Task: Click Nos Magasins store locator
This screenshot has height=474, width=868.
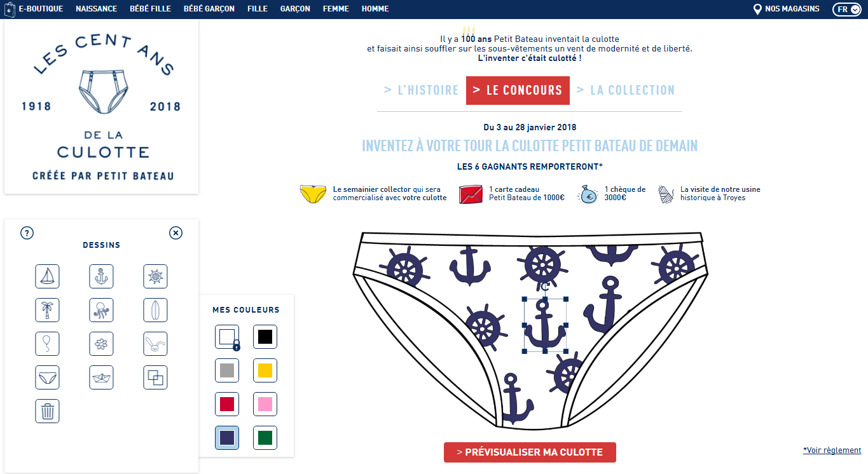Action: tap(786, 9)
